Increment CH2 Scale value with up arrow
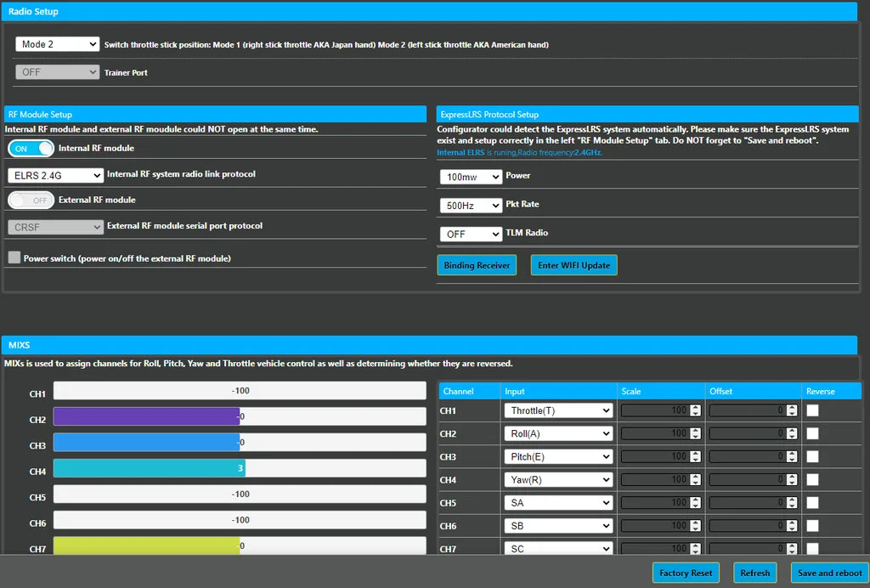 tap(694, 429)
